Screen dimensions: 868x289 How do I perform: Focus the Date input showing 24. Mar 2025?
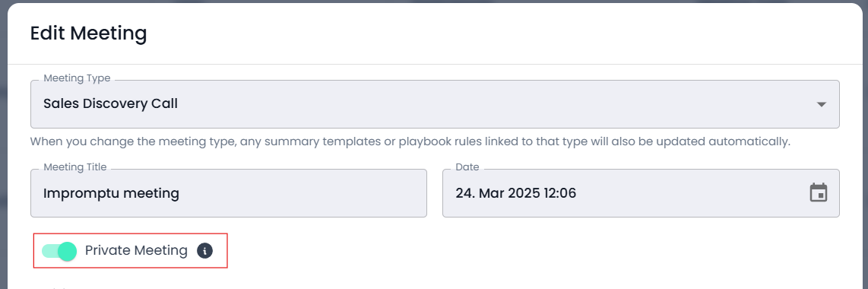[641, 193]
